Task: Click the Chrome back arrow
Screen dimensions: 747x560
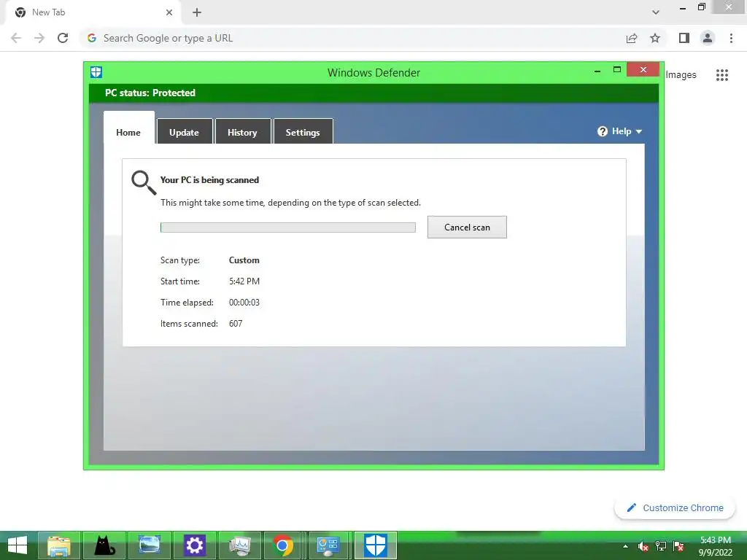Action: click(x=16, y=38)
